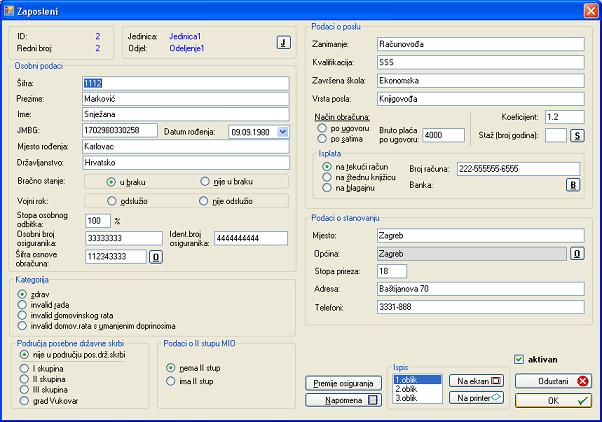Screen dimensions: 602x422
Task: Click the Premije osiguranja button
Action: point(344,382)
